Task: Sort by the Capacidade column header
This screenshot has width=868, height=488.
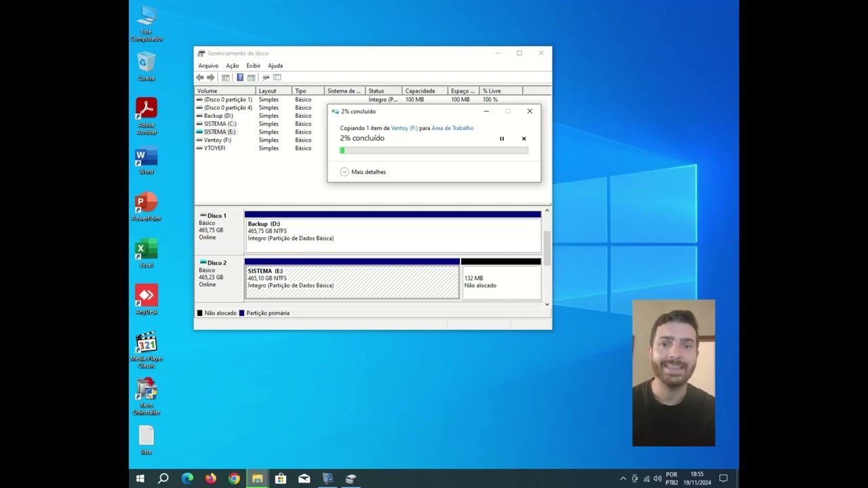Action: point(425,91)
